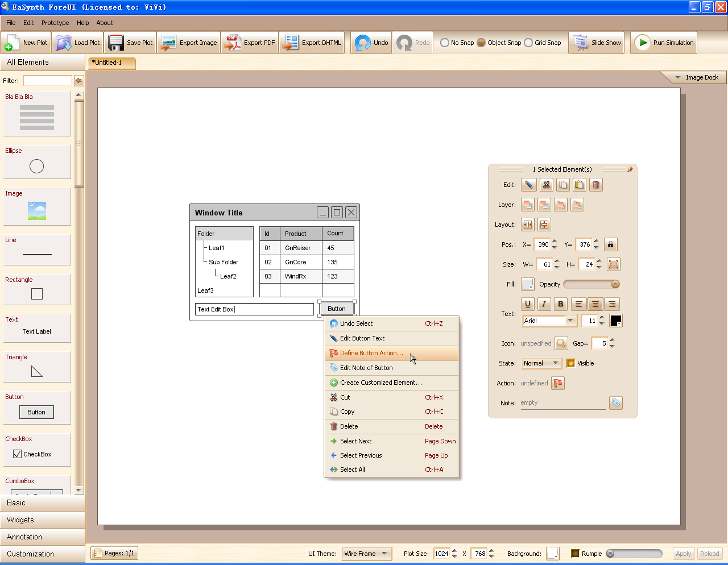728x565 pixels.
Task: Click the red flag Action icon in the properties panel
Action: tap(558, 383)
